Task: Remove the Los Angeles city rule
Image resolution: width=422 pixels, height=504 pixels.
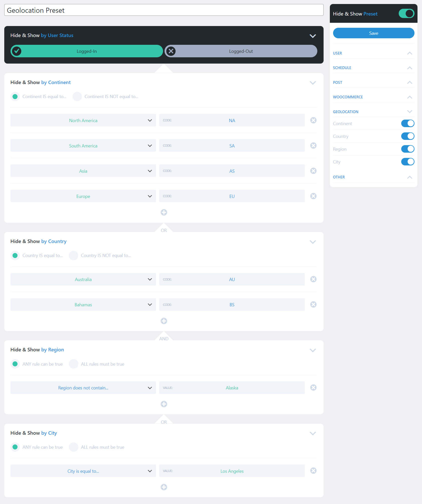Action: point(313,471)
